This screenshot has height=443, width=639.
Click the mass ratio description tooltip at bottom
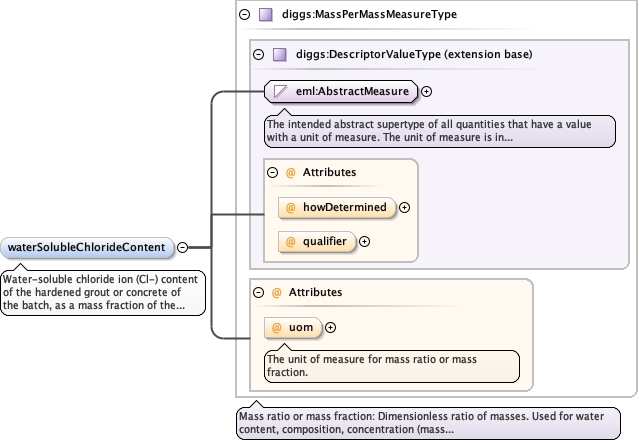click(x=428, y=423)
